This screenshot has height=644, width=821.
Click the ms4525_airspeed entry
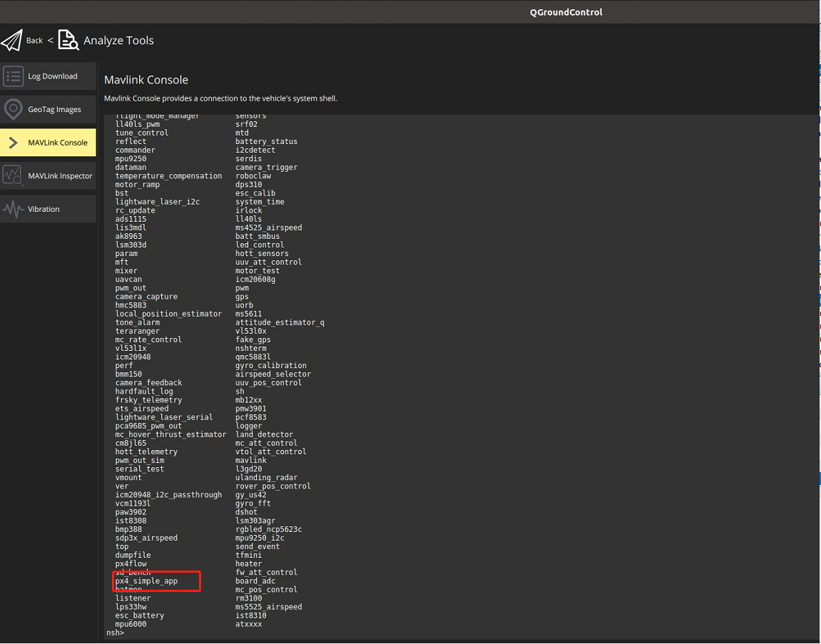(x=269, y=228)
